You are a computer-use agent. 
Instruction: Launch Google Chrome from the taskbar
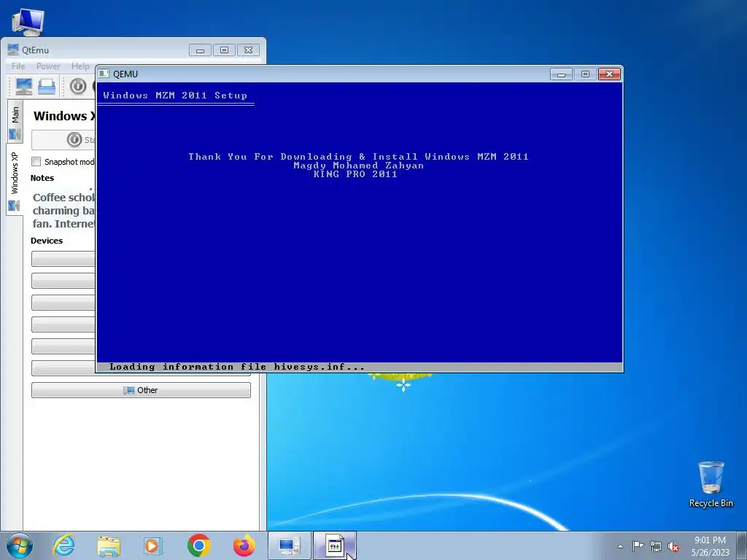pyautogui.click(x=198, y=545)
